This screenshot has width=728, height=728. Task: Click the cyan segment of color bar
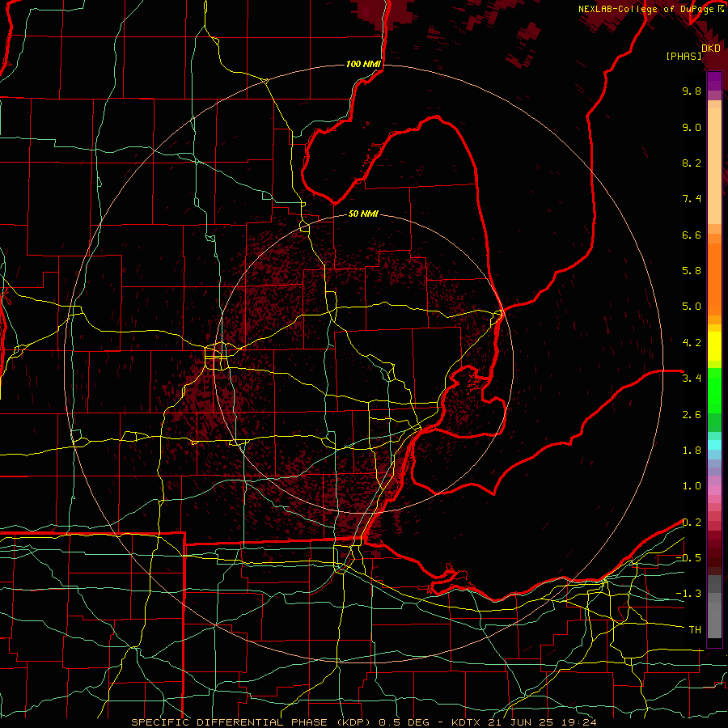tap(714, 445)
